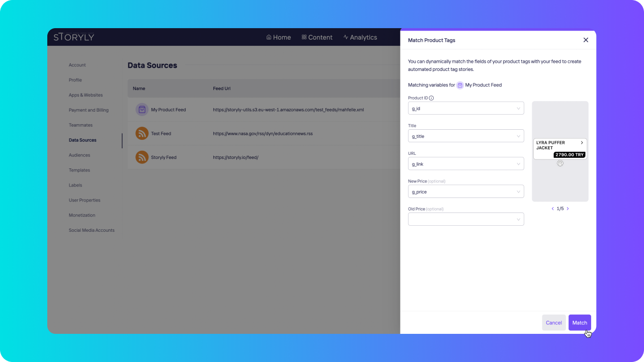Click the nasa.gov educationnews feed URL
The width and height of the screenshot is (644, 362).
[263, 134]
